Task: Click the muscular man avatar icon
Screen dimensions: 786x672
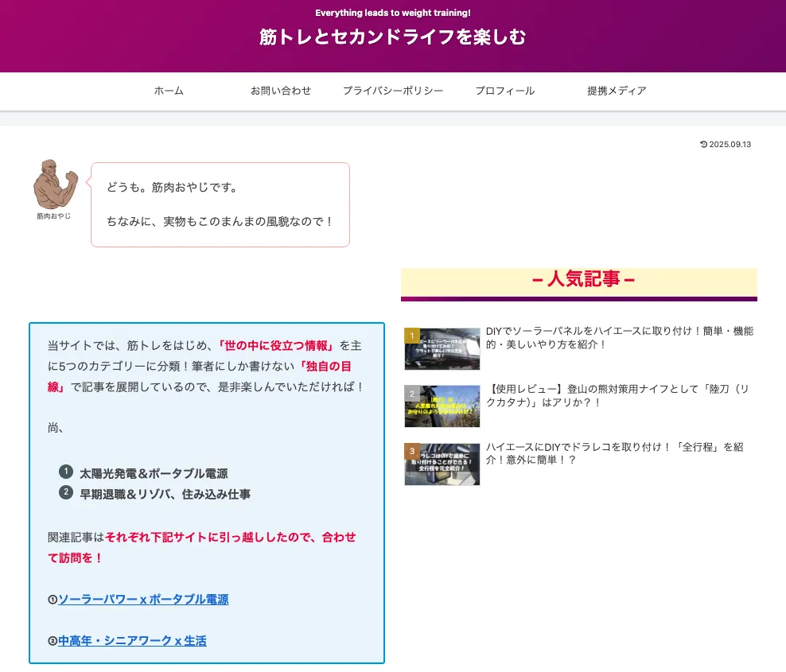Action: pyautogui.click(x=56, y=184)
